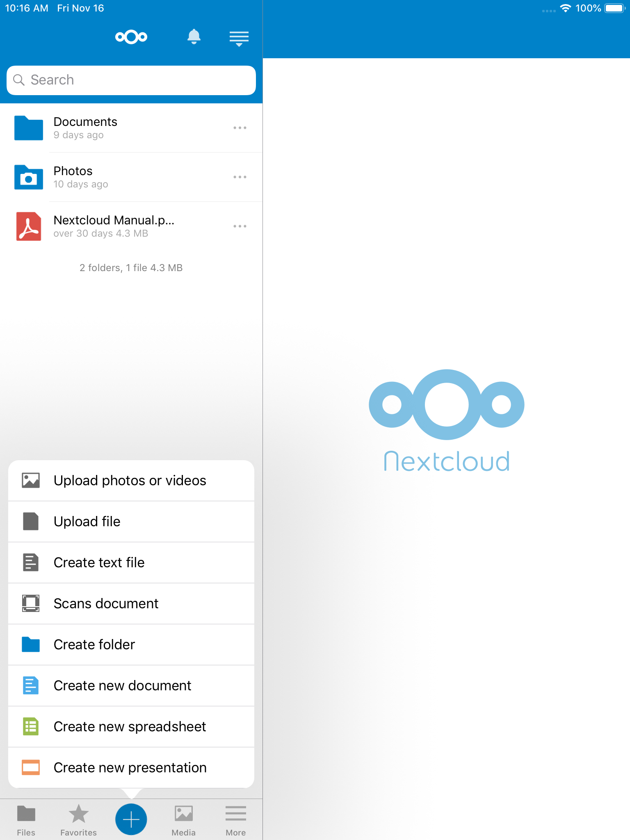Click the green spreadsheet icon
The height and width of the screenshot is (840, 630).
point(31,726)
